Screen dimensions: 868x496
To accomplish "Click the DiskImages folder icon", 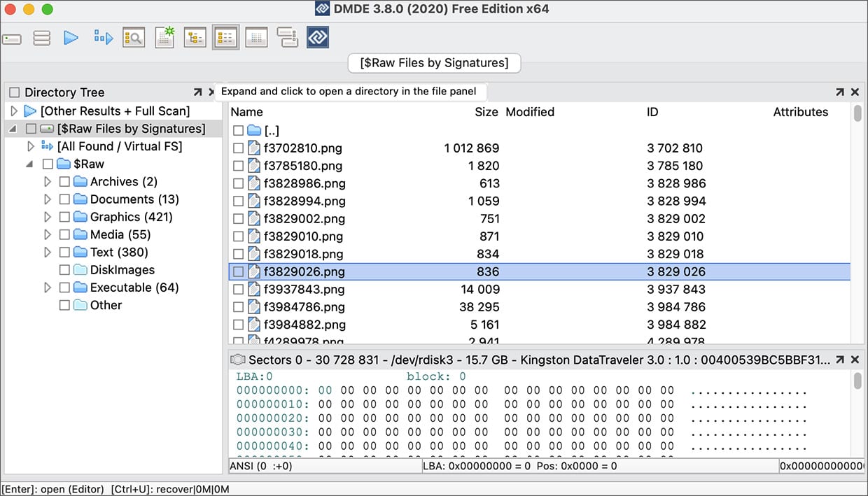I will [80, 270].
